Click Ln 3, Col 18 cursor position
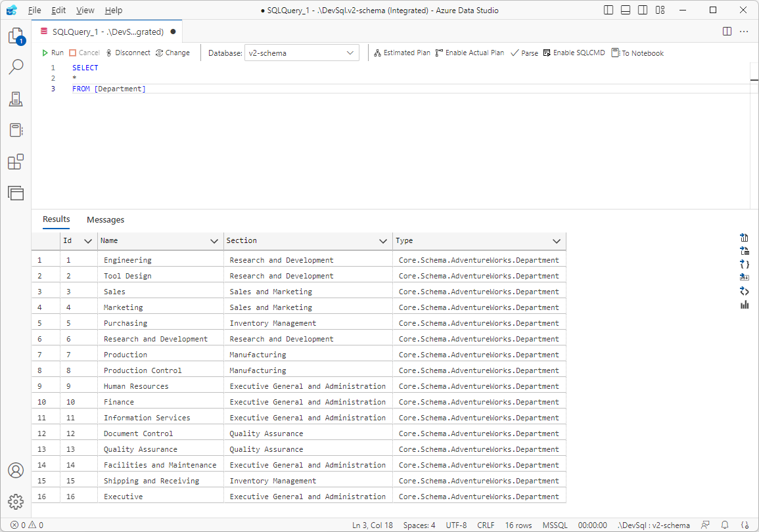This screenshot has height=532, width=759. tap(372, 525)
